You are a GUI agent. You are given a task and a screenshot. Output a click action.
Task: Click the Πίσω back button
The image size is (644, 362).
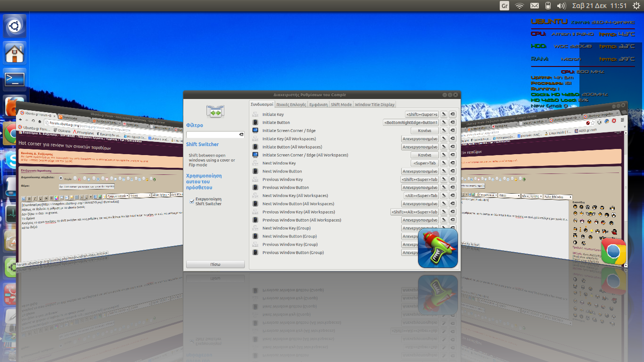coord(215,264)
